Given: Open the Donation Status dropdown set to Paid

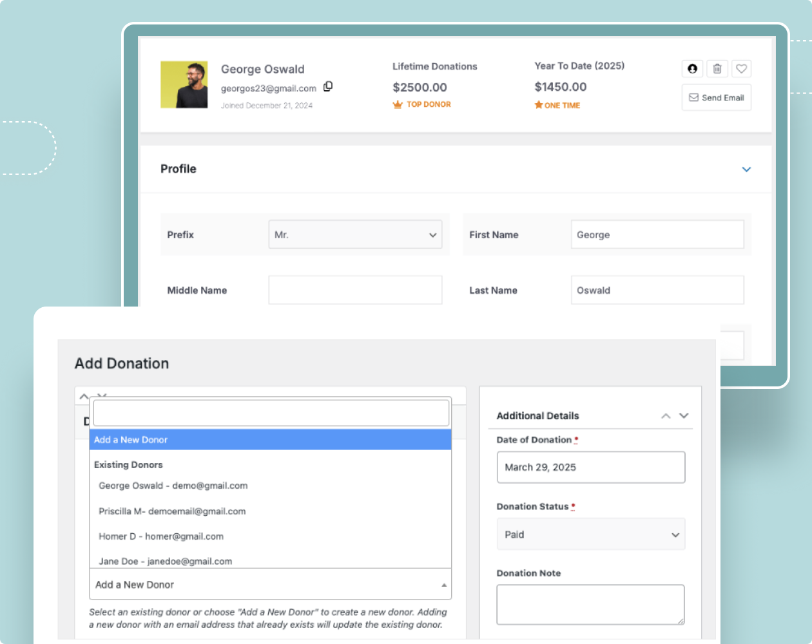Looking at the screenshot, I should pos(590,534).
